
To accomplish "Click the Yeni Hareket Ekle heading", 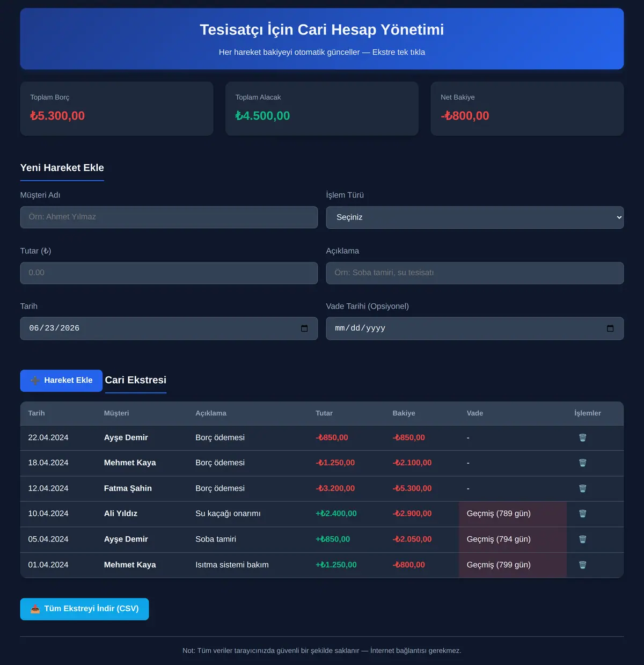I will point(62,168).
